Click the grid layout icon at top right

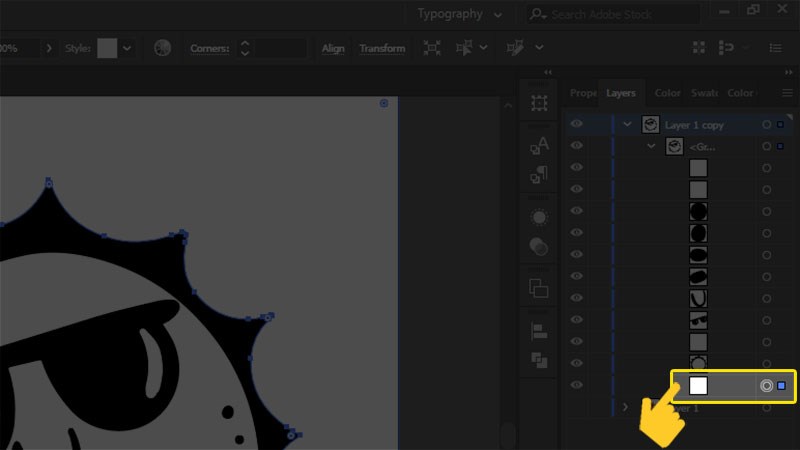click(698, 48)
